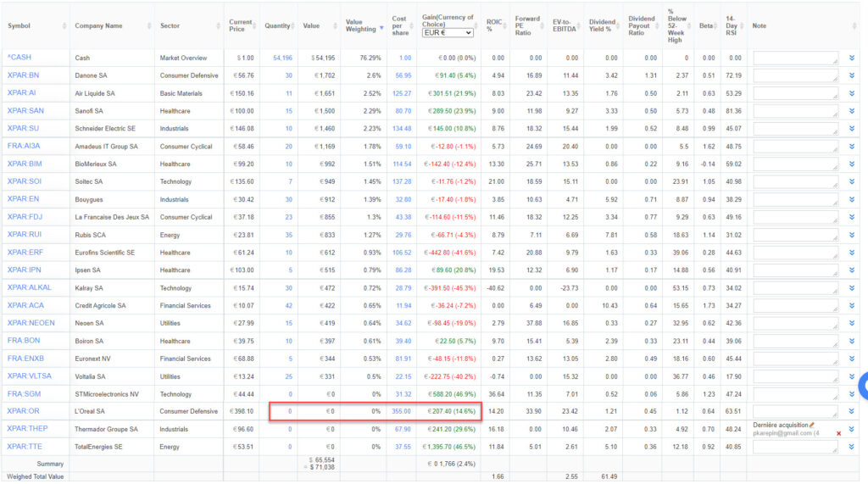Screen dimensions: 868x484
Task: Sort table by Symbol column arrows
Action: coord(64,26)
